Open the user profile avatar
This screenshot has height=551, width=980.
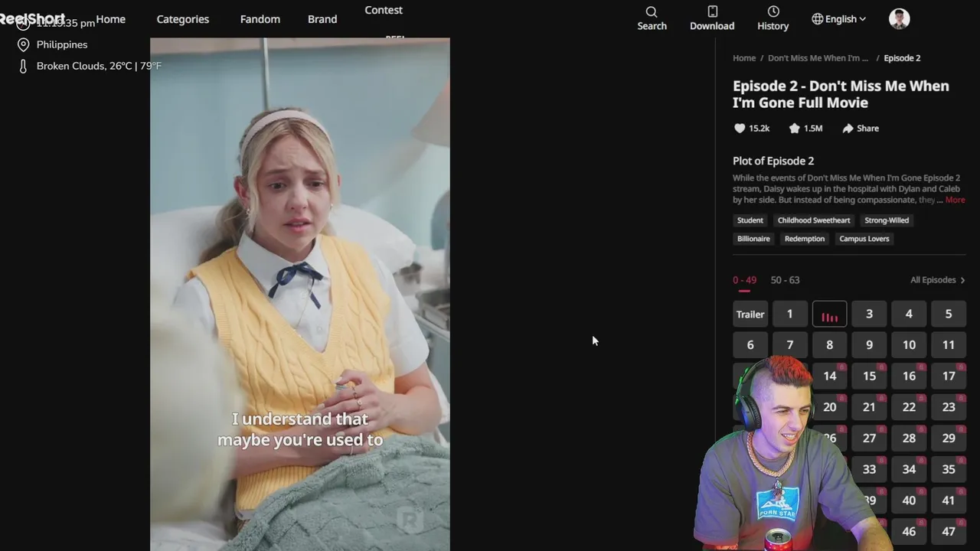900,19
